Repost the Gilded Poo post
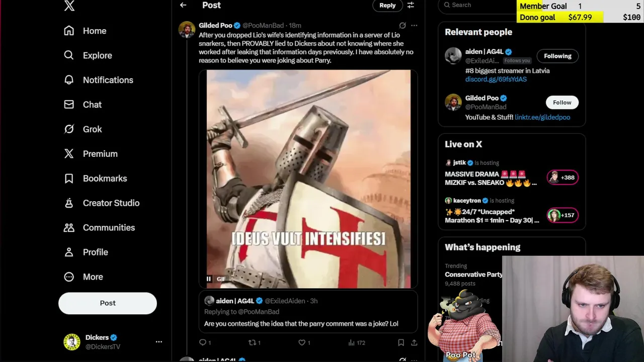This screenshot has width=644, height=362. click(x=255, y=342)
